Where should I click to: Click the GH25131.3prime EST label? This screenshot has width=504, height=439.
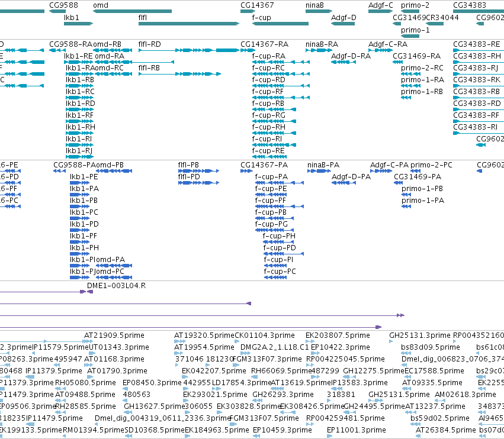point(419,335)
